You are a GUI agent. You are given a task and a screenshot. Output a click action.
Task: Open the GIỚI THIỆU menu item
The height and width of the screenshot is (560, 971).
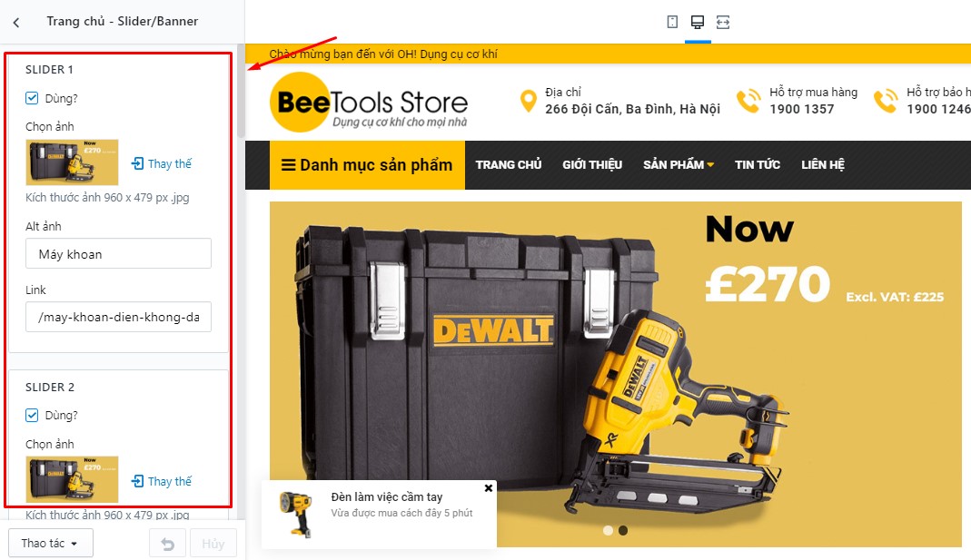592,164
